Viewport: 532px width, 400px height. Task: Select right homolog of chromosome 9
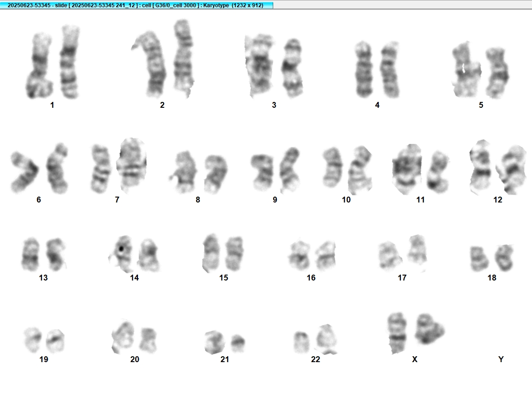click(x=290, y=170)
